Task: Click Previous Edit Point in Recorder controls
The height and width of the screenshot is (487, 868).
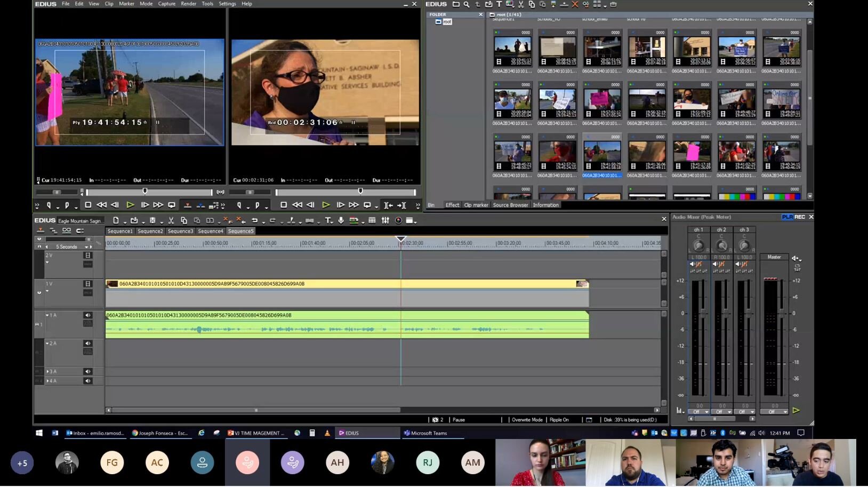Action: pyautogui.click(x=389, y=205)
